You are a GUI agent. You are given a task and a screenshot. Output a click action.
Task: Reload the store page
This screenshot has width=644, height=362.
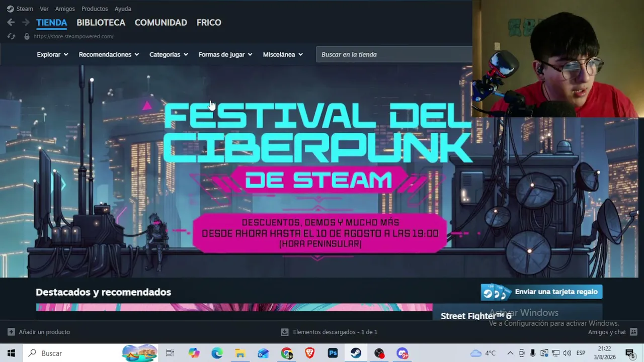tap(11, 36)
